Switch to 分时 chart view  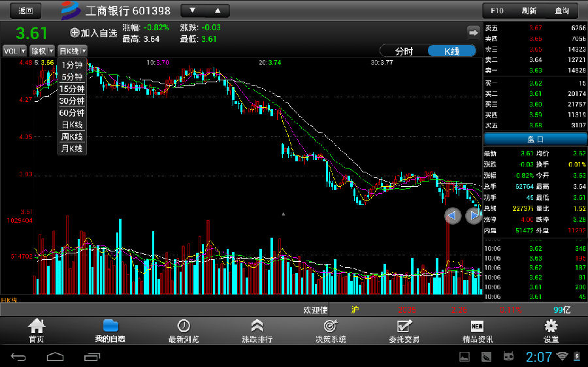coord(404,51)
